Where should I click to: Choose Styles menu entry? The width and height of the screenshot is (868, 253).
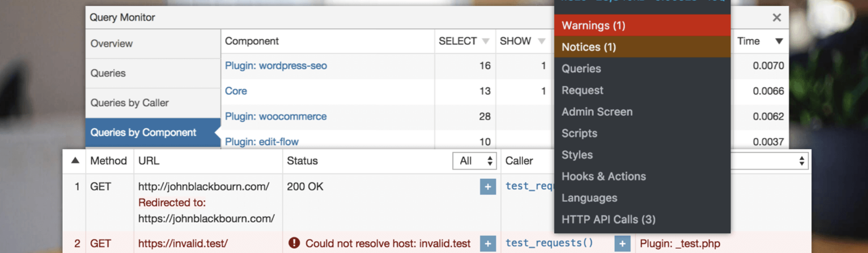pos(642,155)
